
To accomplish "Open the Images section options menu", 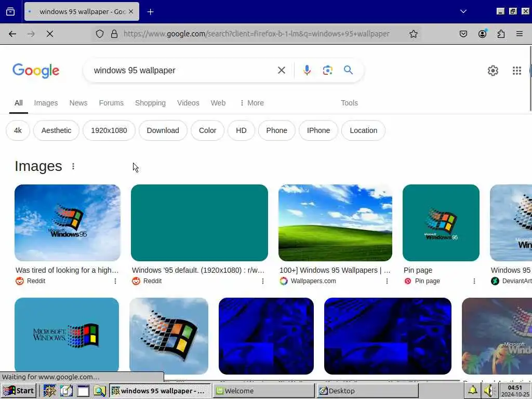I will click(73, 166).
